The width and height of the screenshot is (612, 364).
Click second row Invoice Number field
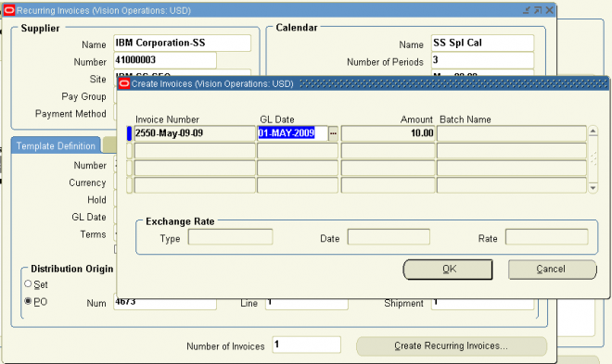[195, 151]
